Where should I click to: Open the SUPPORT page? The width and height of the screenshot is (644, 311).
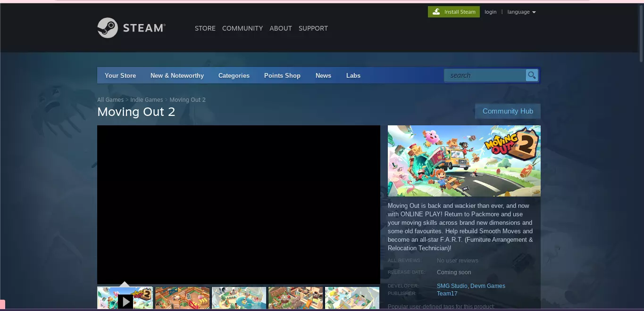(x=313, y=28)
